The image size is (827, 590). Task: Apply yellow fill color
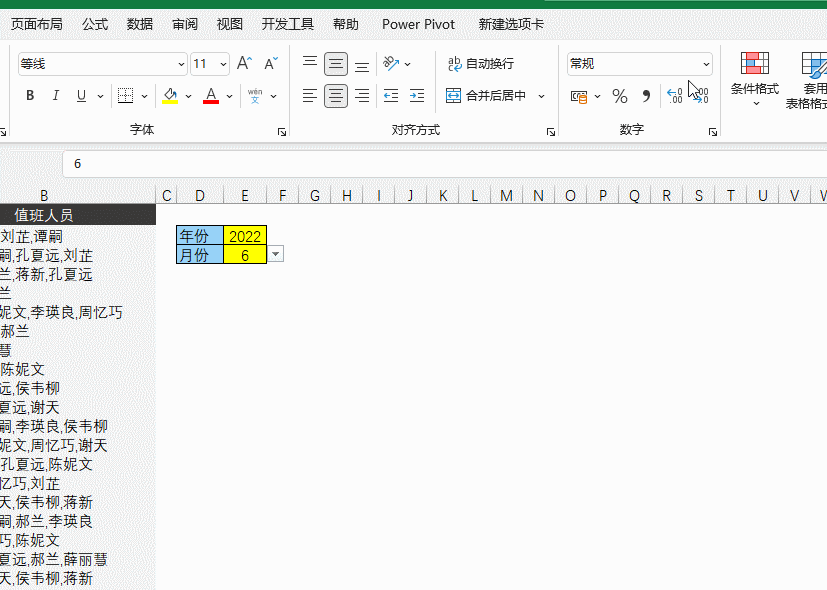tap(170, 95)
